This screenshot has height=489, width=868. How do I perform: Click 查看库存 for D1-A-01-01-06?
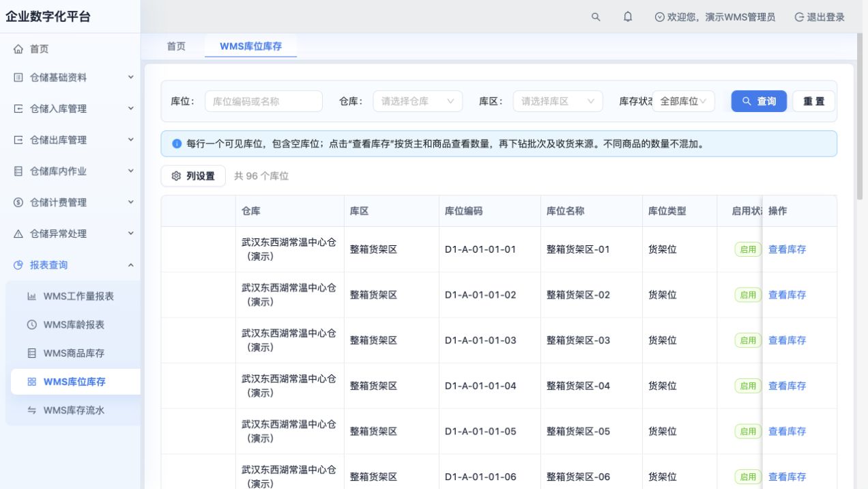[787, 477]
